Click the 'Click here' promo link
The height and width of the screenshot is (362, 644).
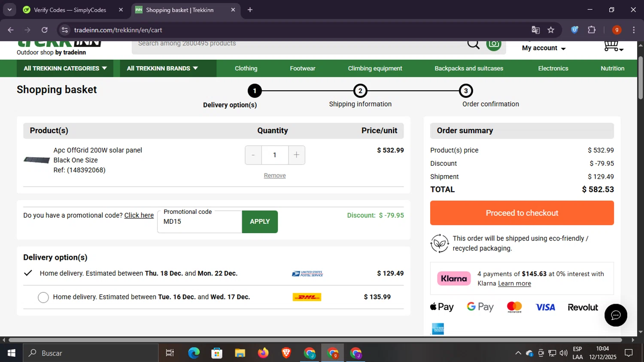point(139,216)
